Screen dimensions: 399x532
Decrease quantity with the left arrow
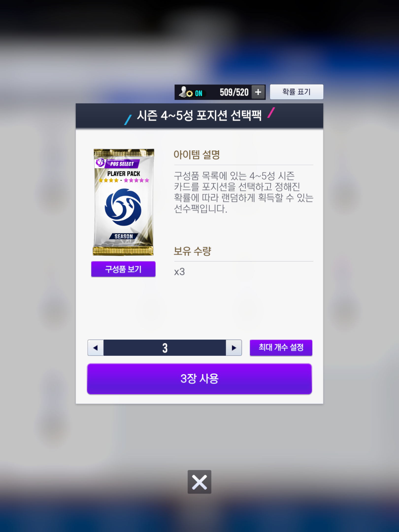pyautogui.click(x=96, y=348)
